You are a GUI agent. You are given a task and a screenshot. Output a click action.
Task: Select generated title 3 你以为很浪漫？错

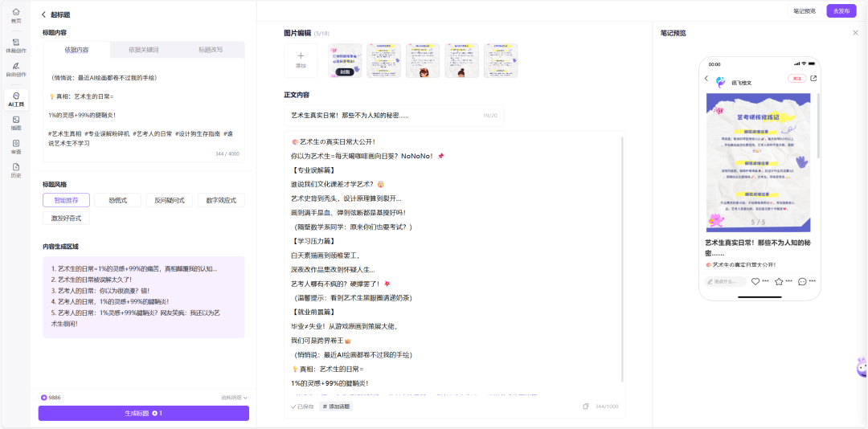point(100,291)
